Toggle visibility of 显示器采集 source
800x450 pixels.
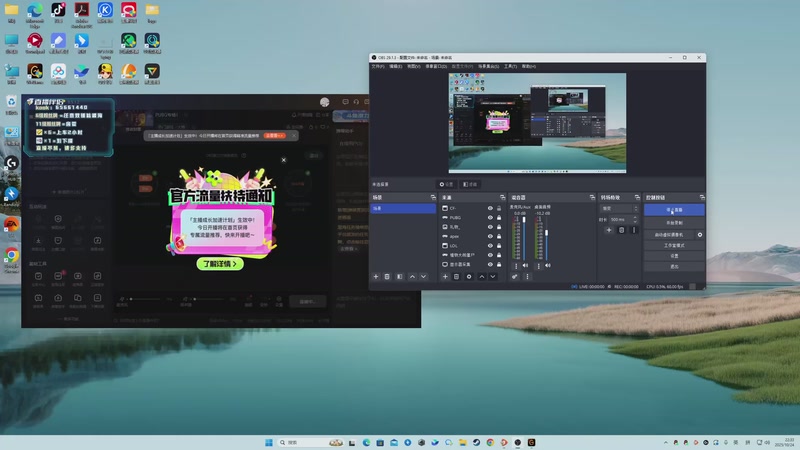pos(490,264)
